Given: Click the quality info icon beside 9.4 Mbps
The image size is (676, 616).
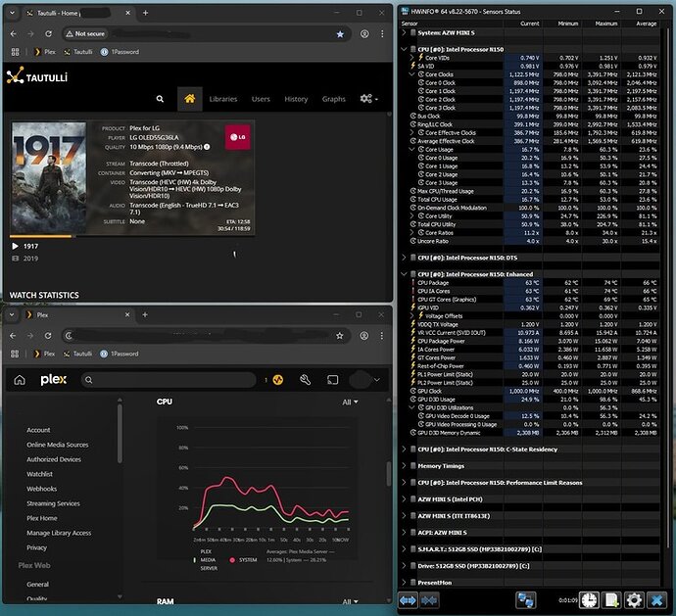Looking at the screenshot, I should click(x=207, y=147).
